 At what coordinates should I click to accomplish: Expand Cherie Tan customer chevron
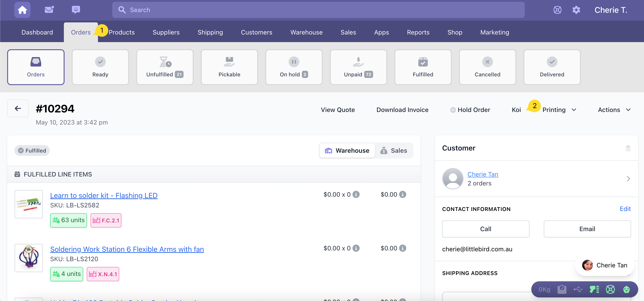[x=628, y=178]
